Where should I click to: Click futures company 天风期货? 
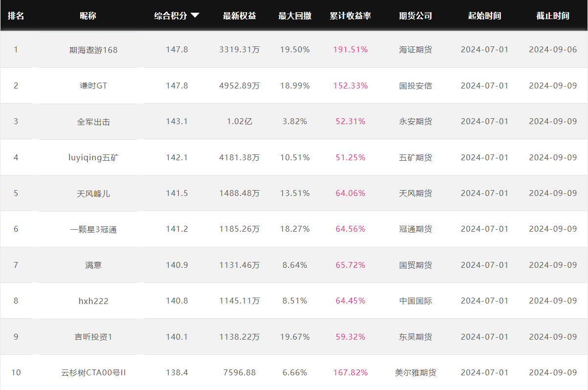416,194
